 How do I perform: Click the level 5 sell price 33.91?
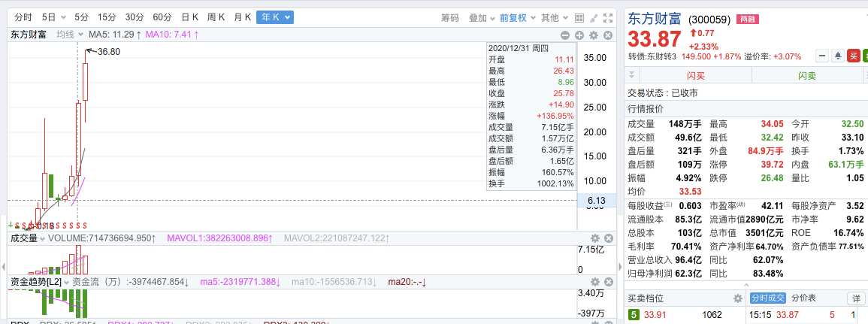(655, 315)
